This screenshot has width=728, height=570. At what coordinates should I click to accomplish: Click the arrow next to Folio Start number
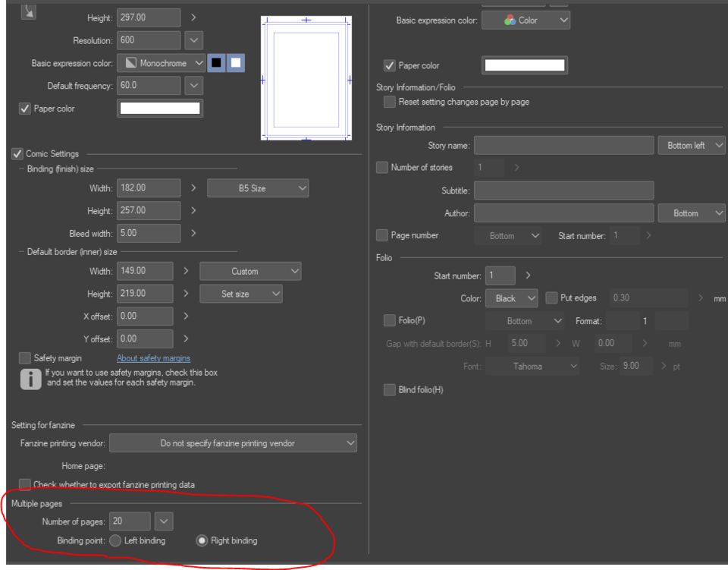[528, 276]
